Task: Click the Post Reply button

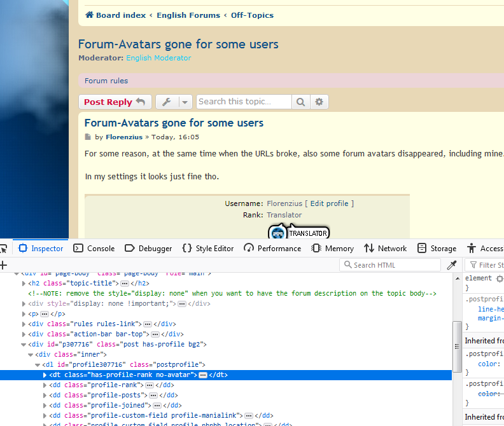Action: click(x=115, y=102)
